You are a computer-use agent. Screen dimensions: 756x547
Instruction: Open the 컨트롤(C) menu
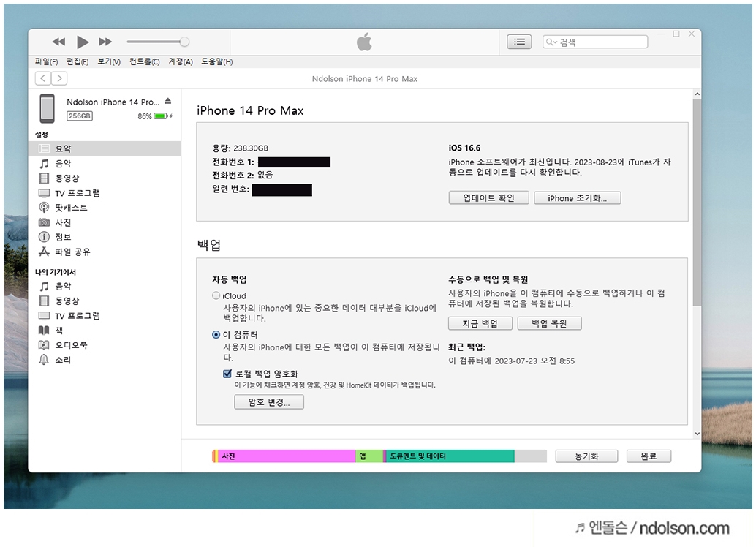144,61
